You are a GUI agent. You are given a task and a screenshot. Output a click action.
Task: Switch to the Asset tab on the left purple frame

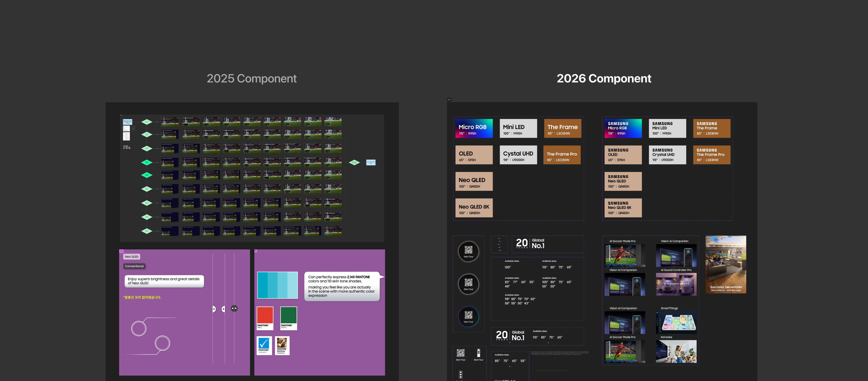click(x=122, y=251)
